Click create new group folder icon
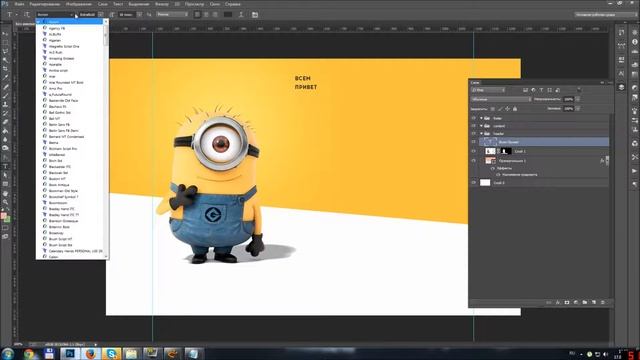 pos(584,302)
